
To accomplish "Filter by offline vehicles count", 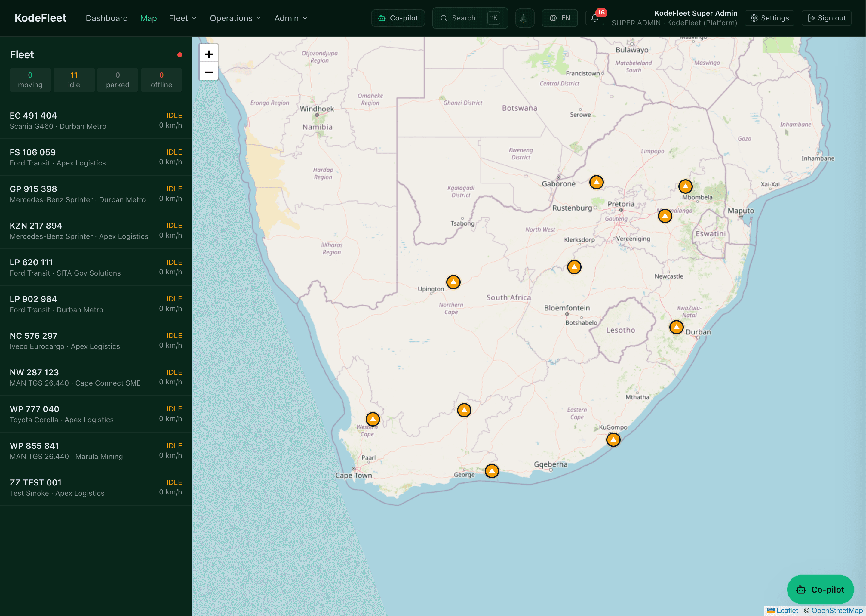I will 161,80.
